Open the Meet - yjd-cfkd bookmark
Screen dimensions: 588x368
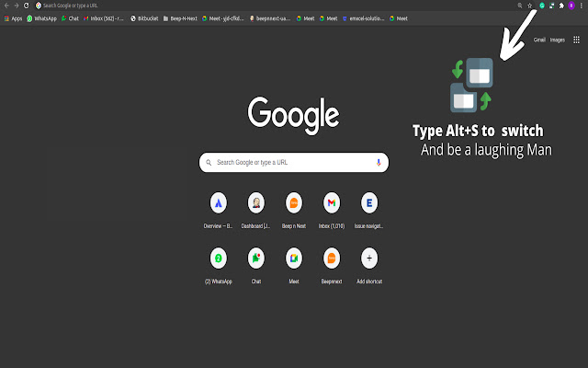(223, 18)
